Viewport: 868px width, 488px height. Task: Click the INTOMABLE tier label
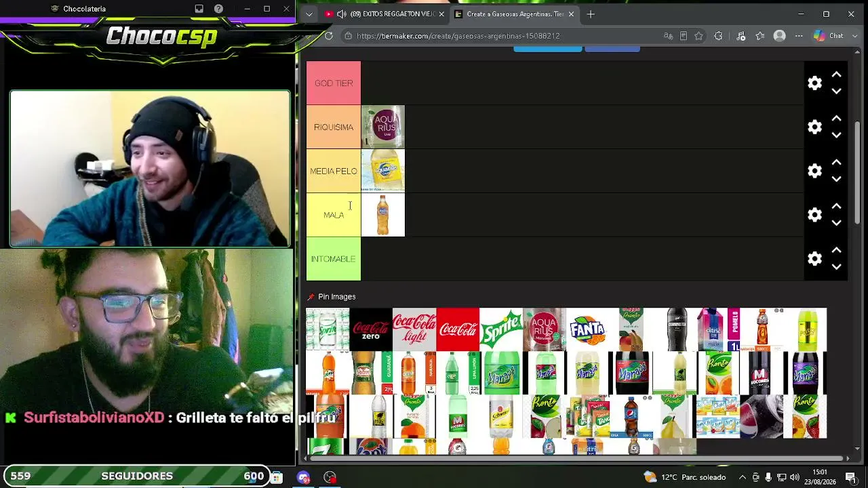coord(334,259)
